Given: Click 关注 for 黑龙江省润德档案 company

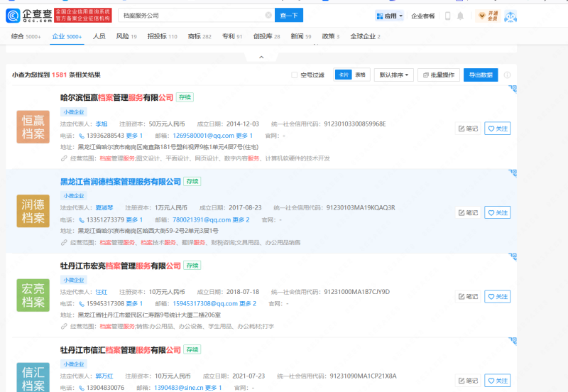Looking at the screenshot, I should 498,212.
